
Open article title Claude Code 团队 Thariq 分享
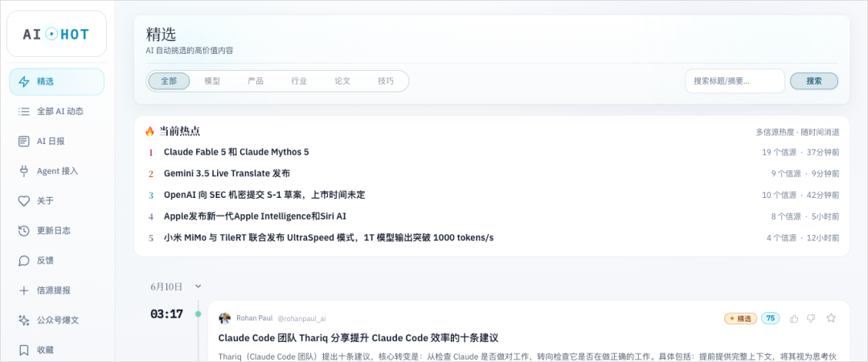click(358, 338)
